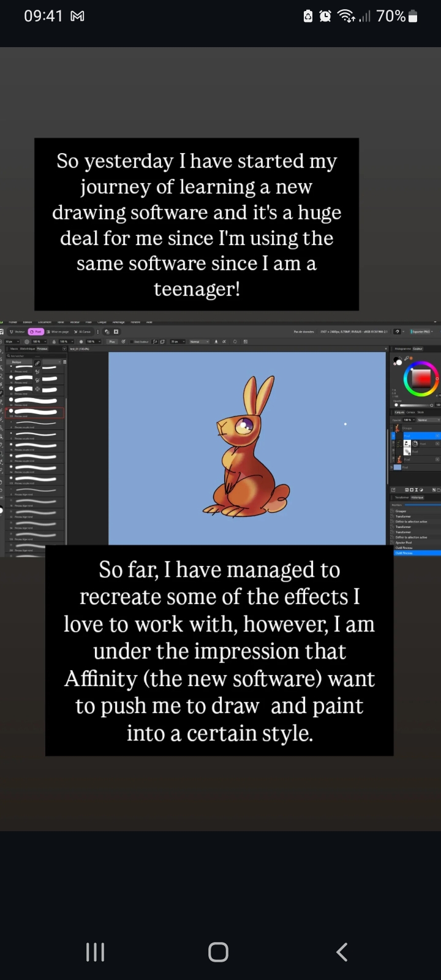
Task: Open the IA Canva studio
Action: pyautogui.click(x=83, y=331)
